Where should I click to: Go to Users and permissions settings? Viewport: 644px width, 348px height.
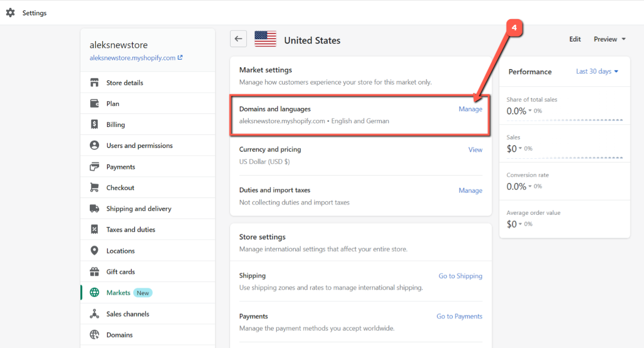click(148, 146)
